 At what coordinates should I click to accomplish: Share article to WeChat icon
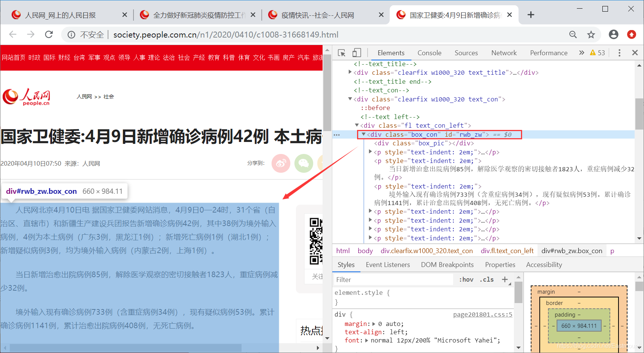tap(304, 163)
